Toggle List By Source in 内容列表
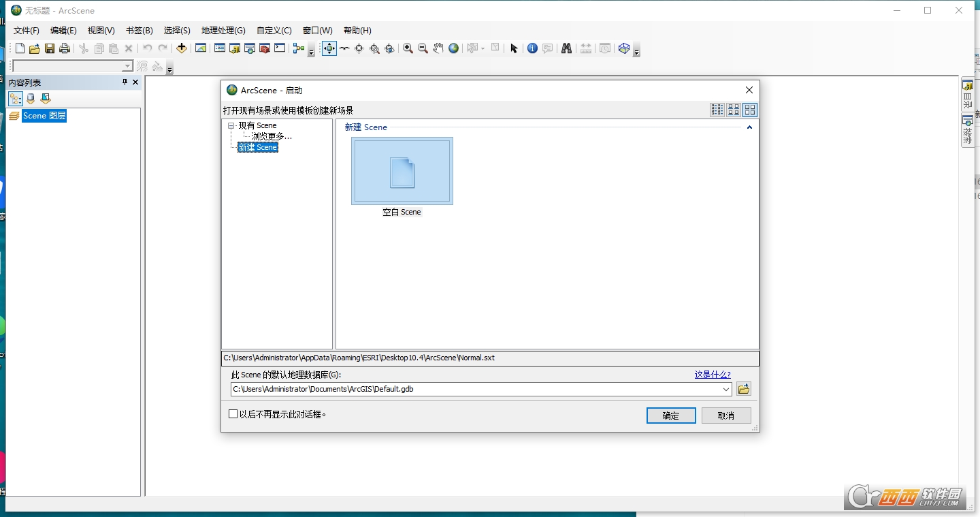Screen dimensions: 980x517 coord(31,99)
